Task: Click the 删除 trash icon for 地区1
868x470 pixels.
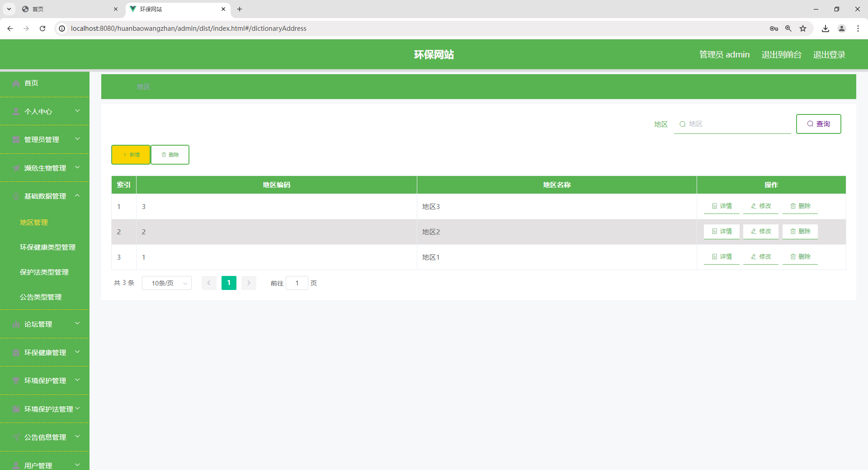Action: pos(792,256)
